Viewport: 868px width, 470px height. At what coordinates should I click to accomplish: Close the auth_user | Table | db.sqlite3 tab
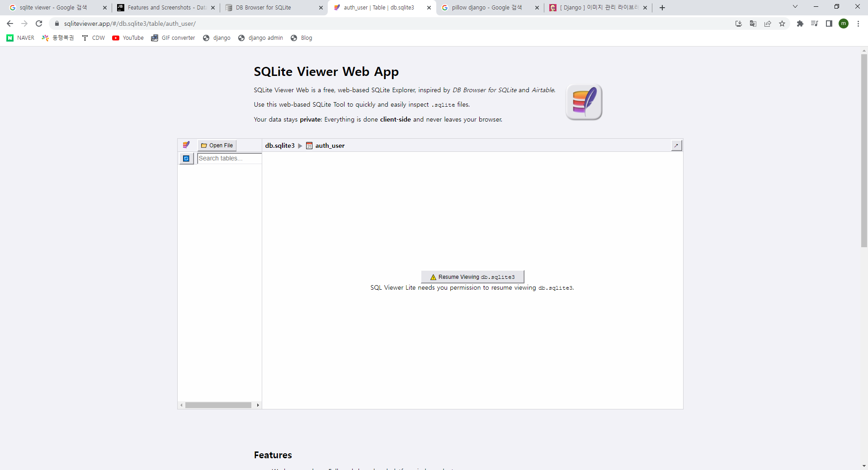point(429,8)
